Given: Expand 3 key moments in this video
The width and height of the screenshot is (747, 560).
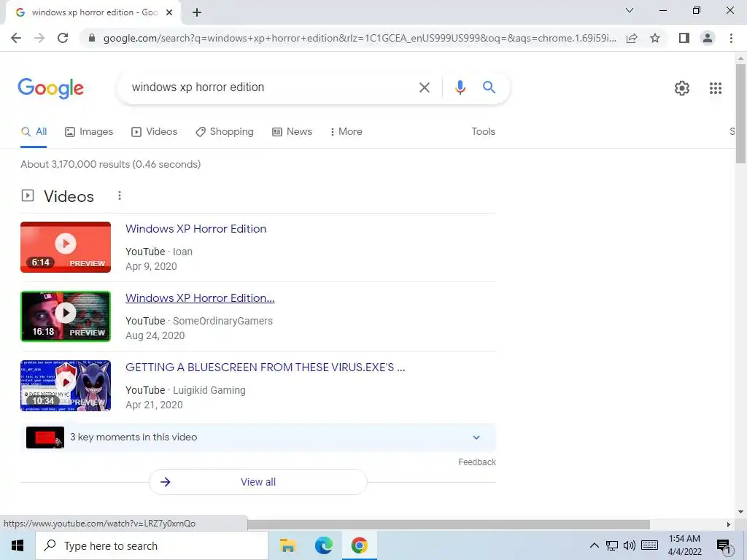Looking at the screenshot, I should 258,437.
